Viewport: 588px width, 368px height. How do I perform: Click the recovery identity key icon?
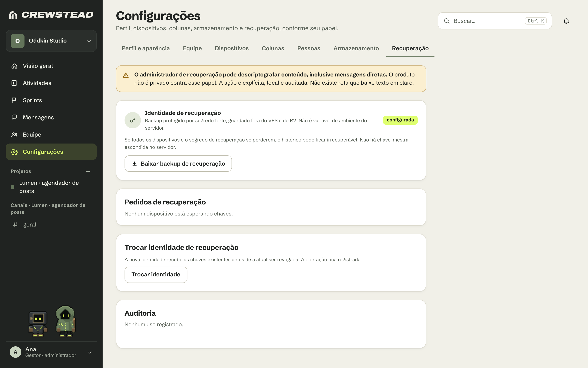(x=133, y=120)
